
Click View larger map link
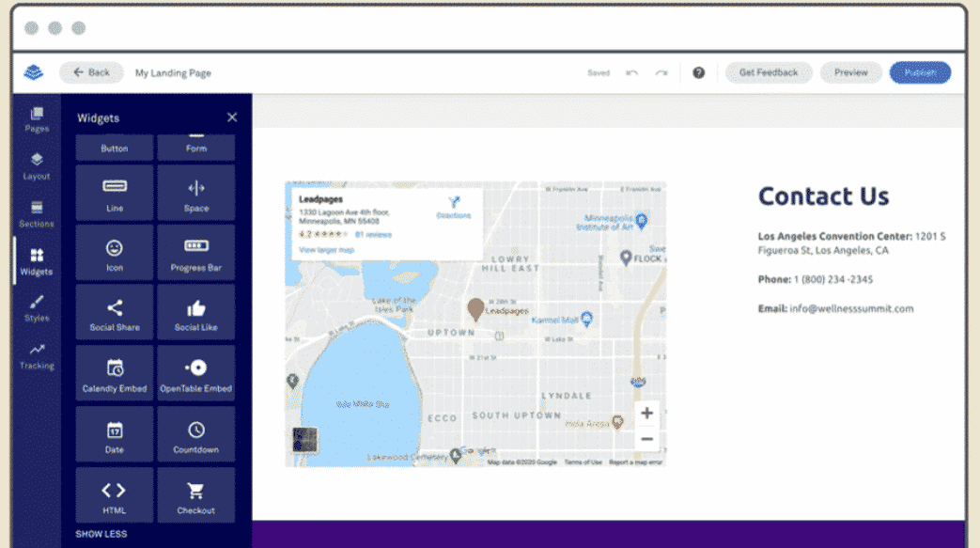326,250
